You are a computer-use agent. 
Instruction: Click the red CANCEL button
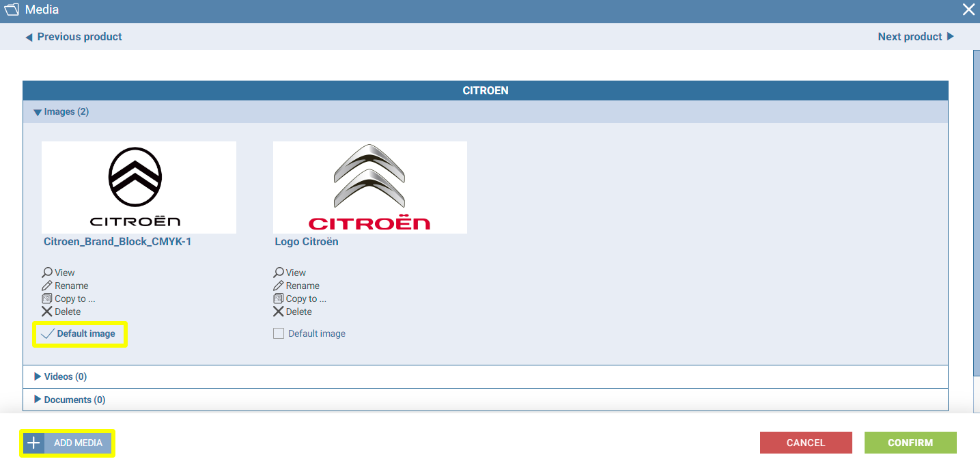click(806, 443)
